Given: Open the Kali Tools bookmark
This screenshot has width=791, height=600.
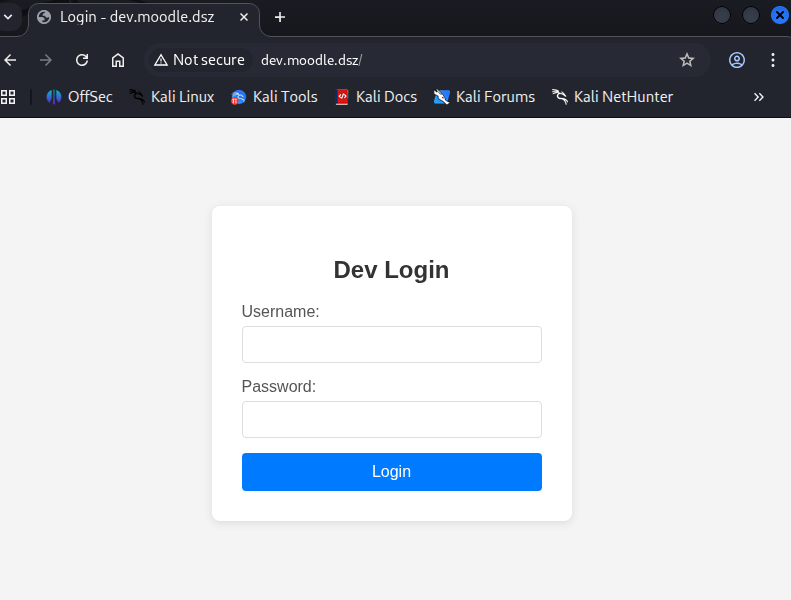Looking at the screenshot, I should pos(274,97).
